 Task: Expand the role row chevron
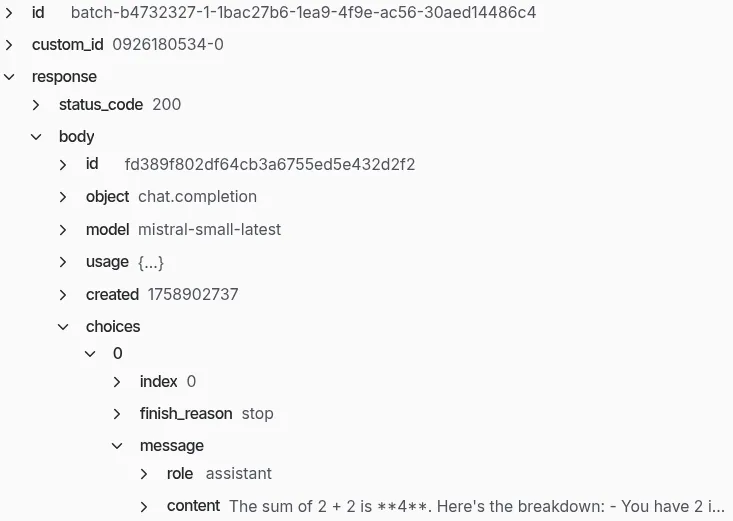pyautogui.click(x=145, y=474)
